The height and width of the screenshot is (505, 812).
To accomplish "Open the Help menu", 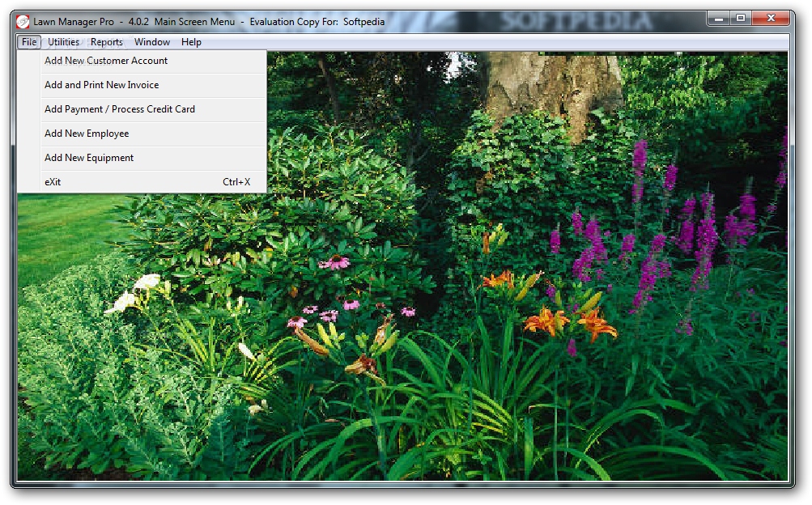I will [191, 42].
